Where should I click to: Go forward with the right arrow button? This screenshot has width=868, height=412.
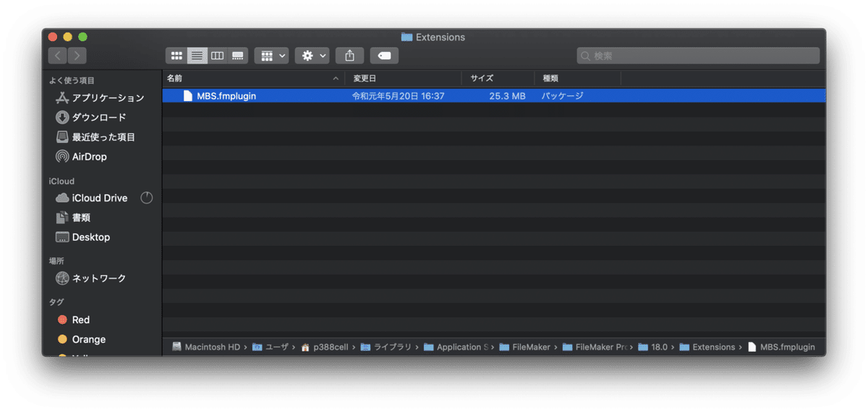[x=77, y=56]
